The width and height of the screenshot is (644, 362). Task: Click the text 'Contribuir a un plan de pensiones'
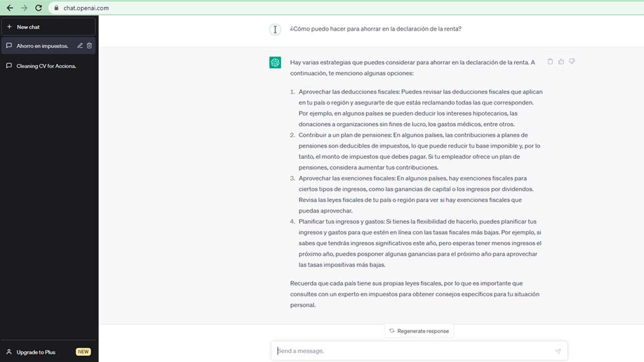345,135
